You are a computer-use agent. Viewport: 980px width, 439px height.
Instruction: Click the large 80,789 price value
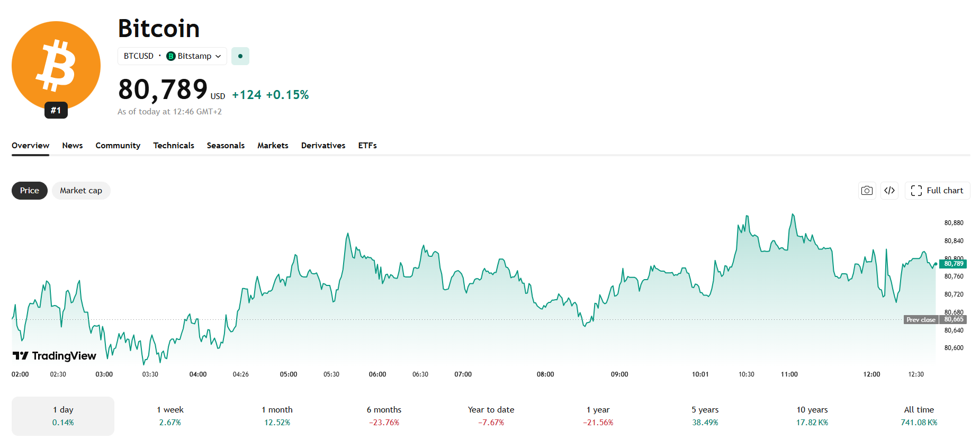click(163, 89)
